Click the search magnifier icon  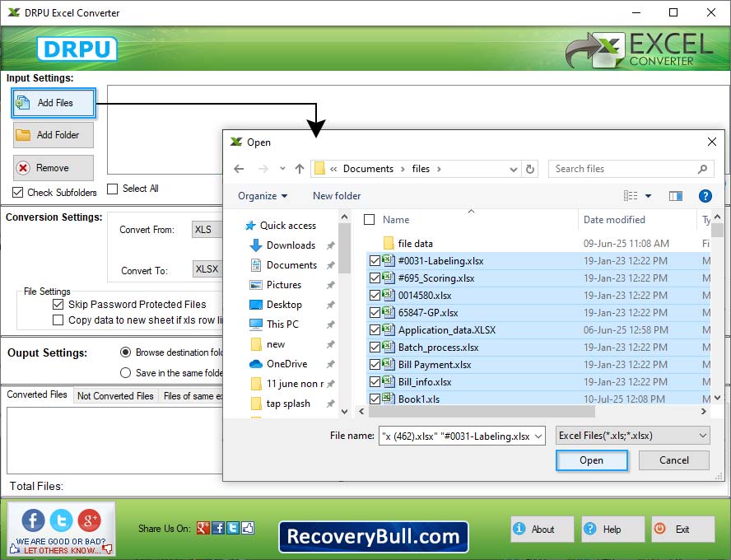702,169
